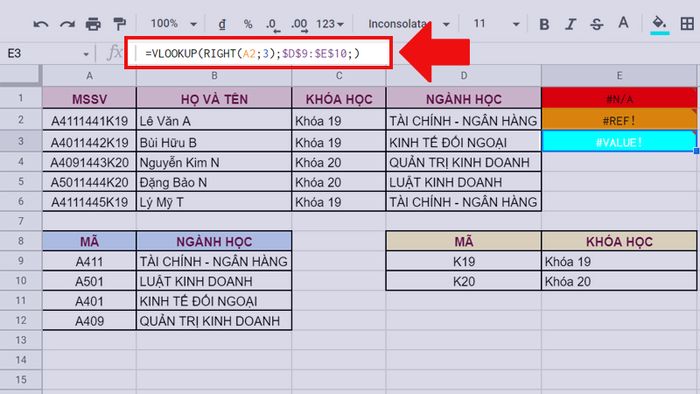Increase decimal places
The width and height of the screenshot is (700, 394).
(x=299, y=25)
